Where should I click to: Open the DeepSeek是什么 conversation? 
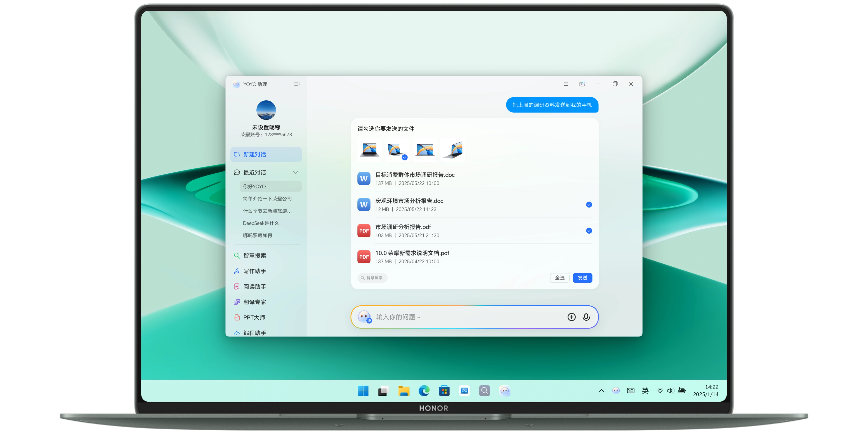[261, 223]
